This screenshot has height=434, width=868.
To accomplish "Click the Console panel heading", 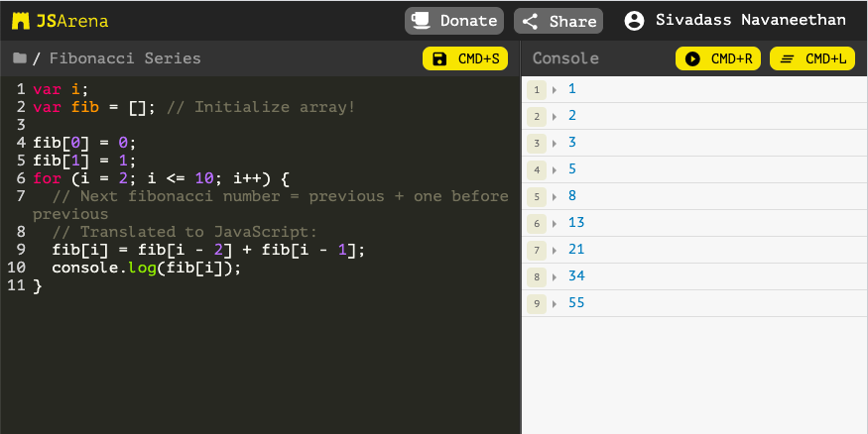I will pos(565,58).
